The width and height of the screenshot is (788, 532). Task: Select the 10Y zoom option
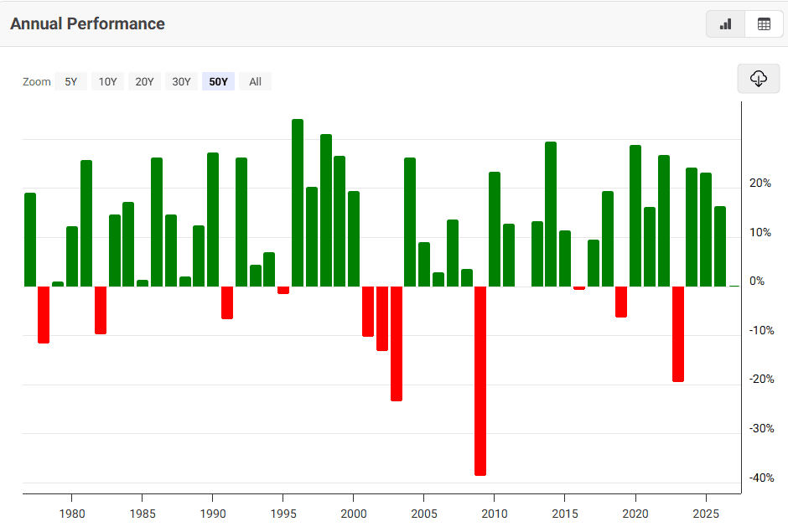[x=107, y=81]
